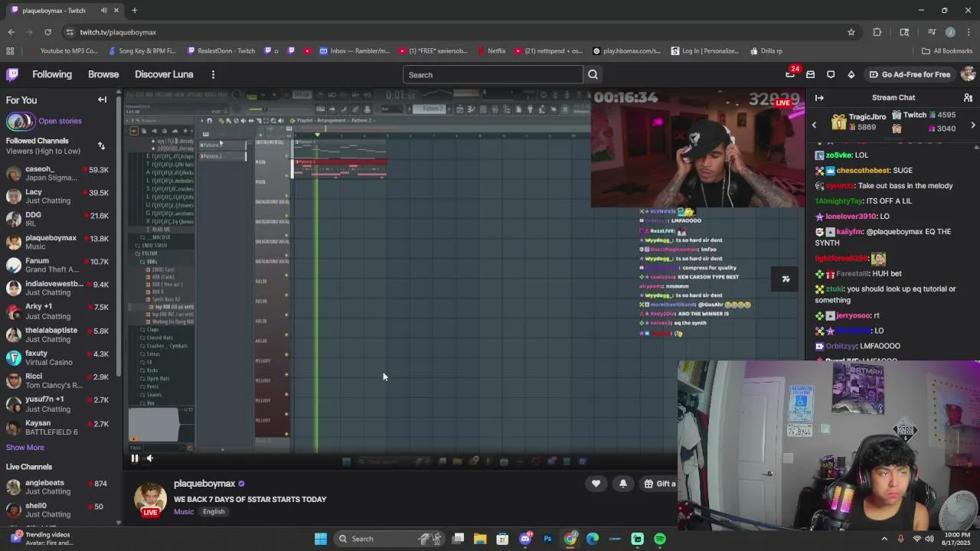Open Chrome's extensions puzzle icon
Image resolution: width=980 pixels, height=551 pixels.
tap(877, 32)
